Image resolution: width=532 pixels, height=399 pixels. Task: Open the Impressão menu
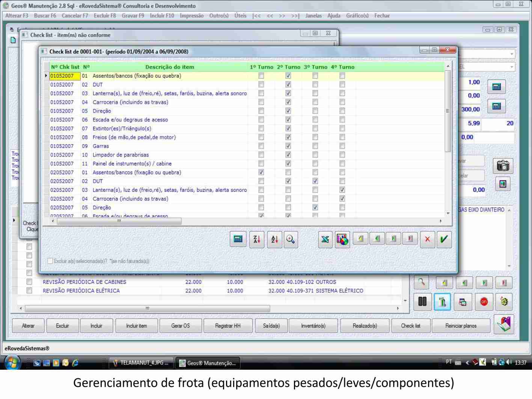click(191, 16)
